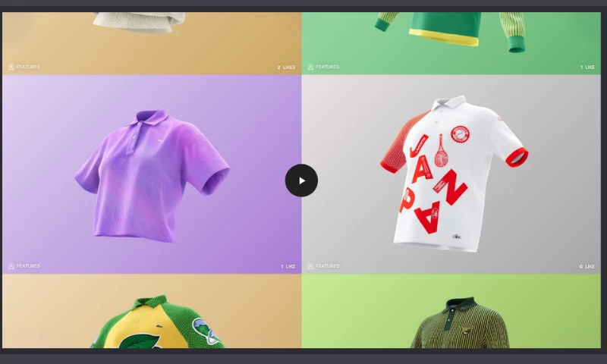The height and width of the screenshot is (364, 607).
Task: Open the yellow-green leaf polo tile
Action: point(152,311)
